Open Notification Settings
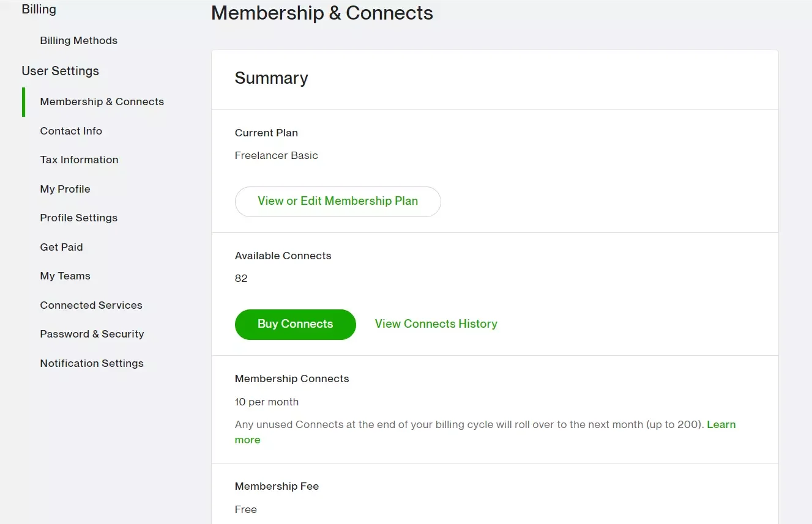 (x=92, y=363)
